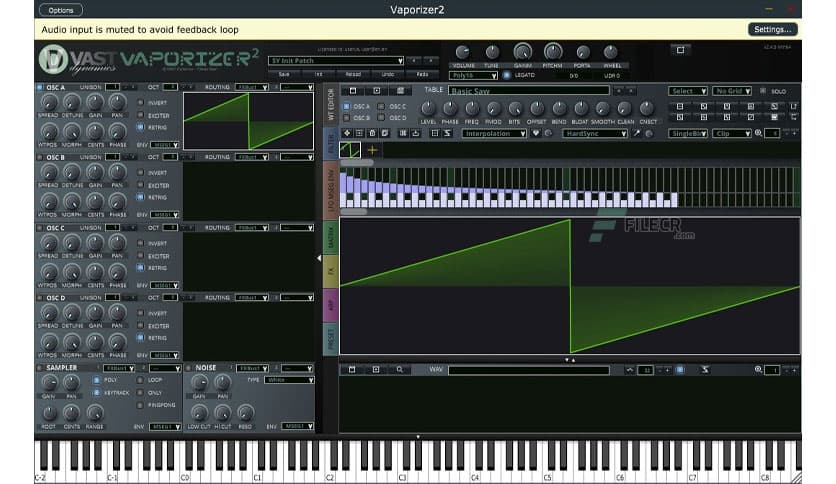Open the Options menu
836x484 pixels.
point(61,10)
